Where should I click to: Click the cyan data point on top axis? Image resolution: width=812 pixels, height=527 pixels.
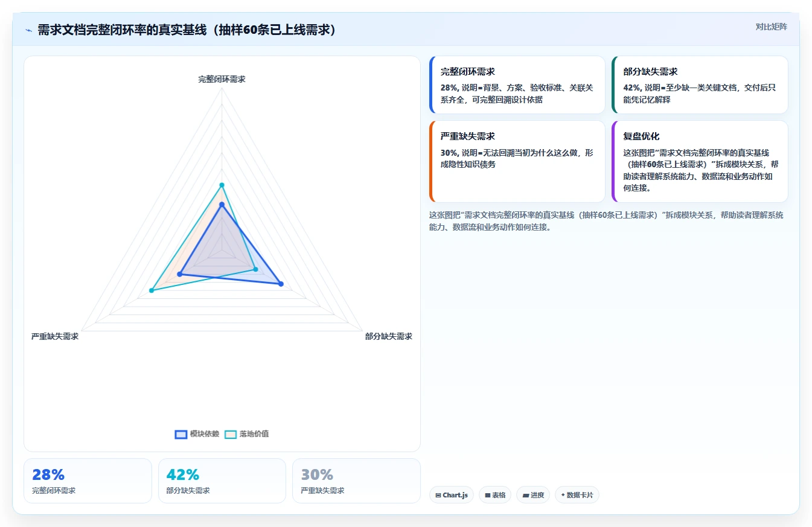point(222,185)
